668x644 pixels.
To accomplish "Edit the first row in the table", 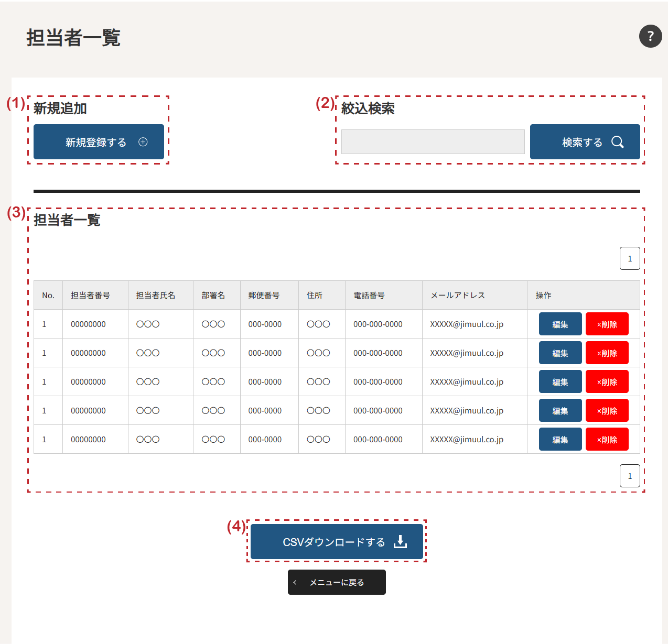I will 560,324.
